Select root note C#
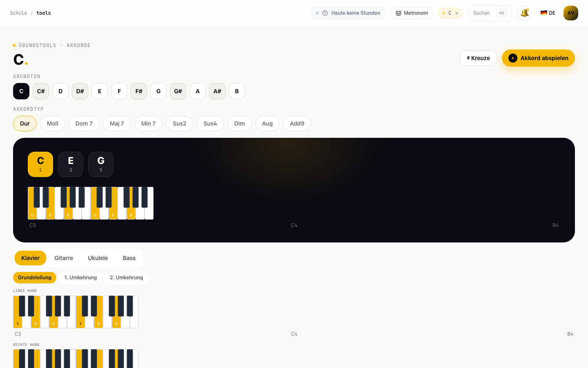The width and height of the screenshot is (588, 368). (41, 91)
